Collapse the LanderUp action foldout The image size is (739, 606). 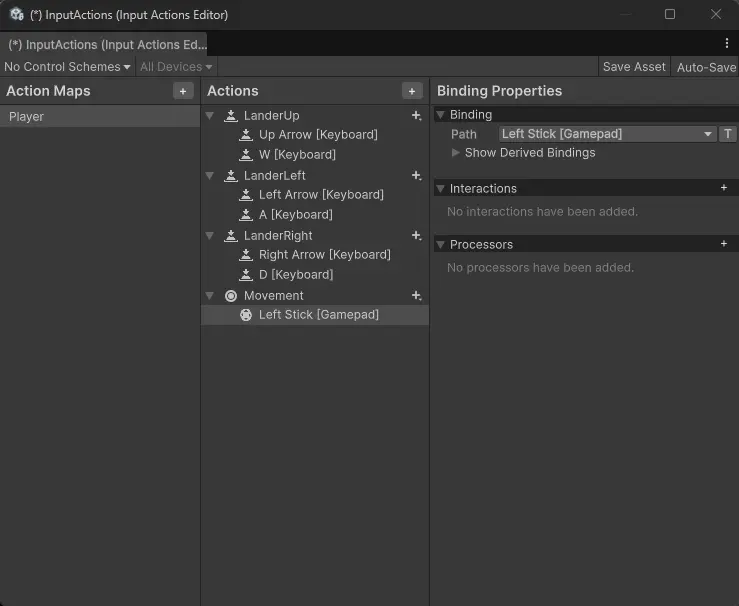tap(210, 116)
